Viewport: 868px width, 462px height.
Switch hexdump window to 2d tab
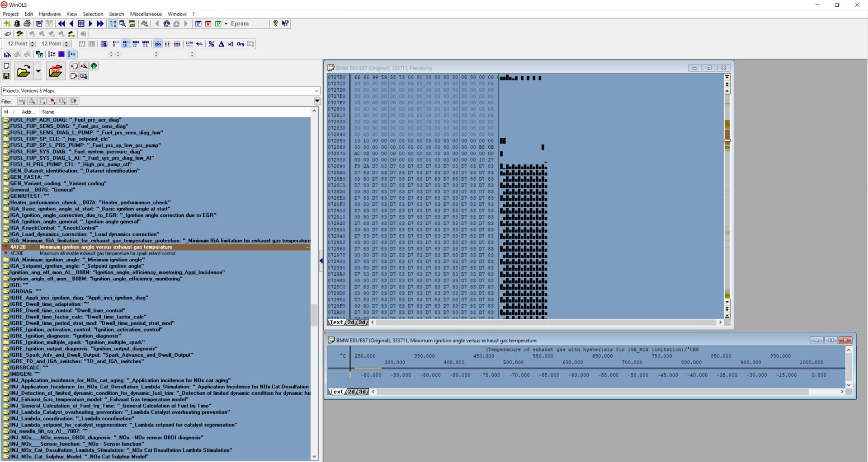point(351,322)
